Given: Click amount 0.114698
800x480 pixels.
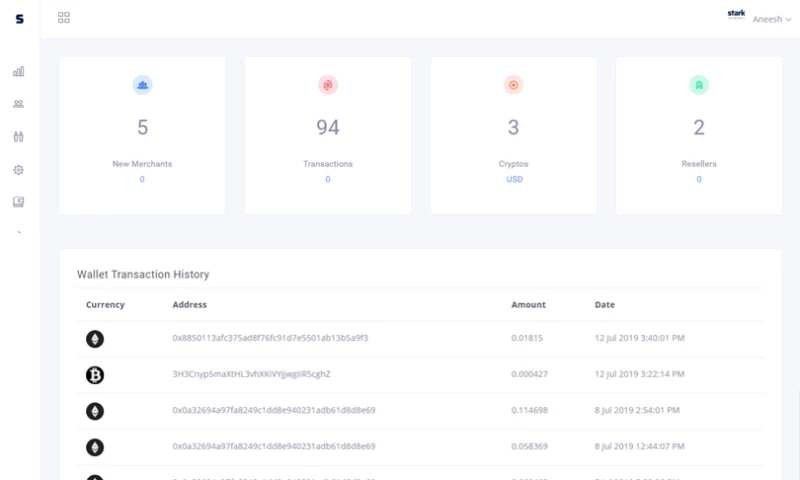Looking at the screenshot, I should pyautogui.click(x=530, y=410).
